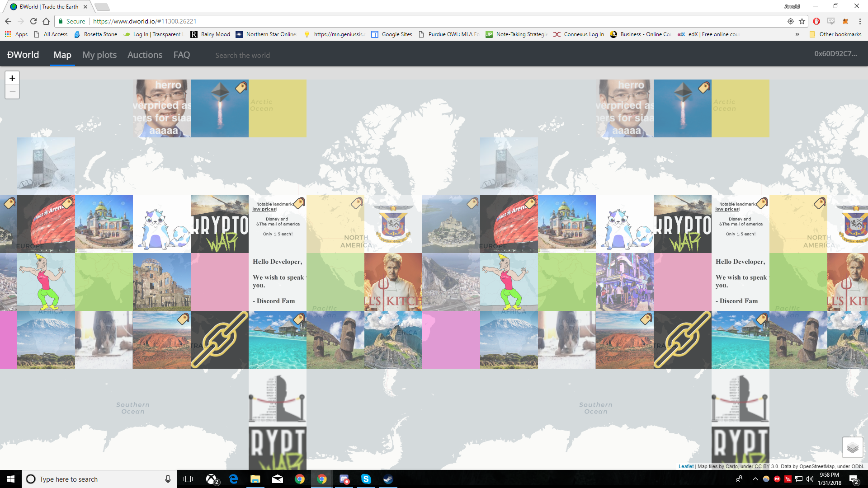
Task: Click the 0x60D92C7 account address
Action: tap(835, 54)
